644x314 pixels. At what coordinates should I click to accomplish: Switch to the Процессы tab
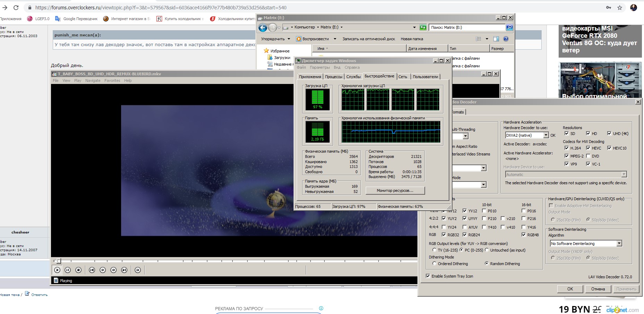[333, 77]
